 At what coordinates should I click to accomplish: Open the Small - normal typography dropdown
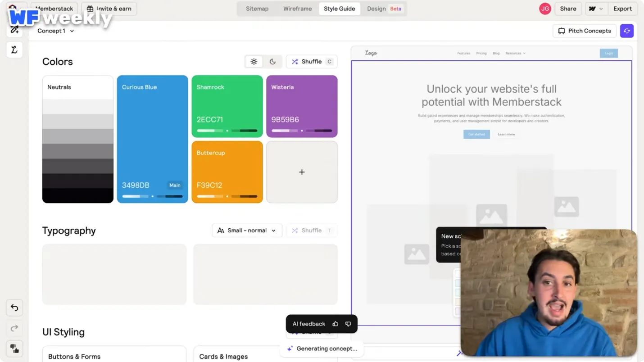pyautogui.click(x=247, y=231)
